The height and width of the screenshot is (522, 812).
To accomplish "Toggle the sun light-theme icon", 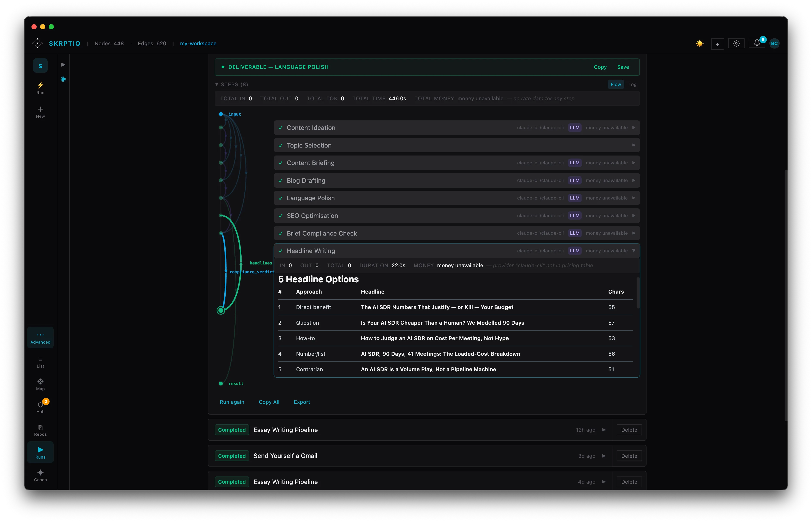I will (700, 43).
